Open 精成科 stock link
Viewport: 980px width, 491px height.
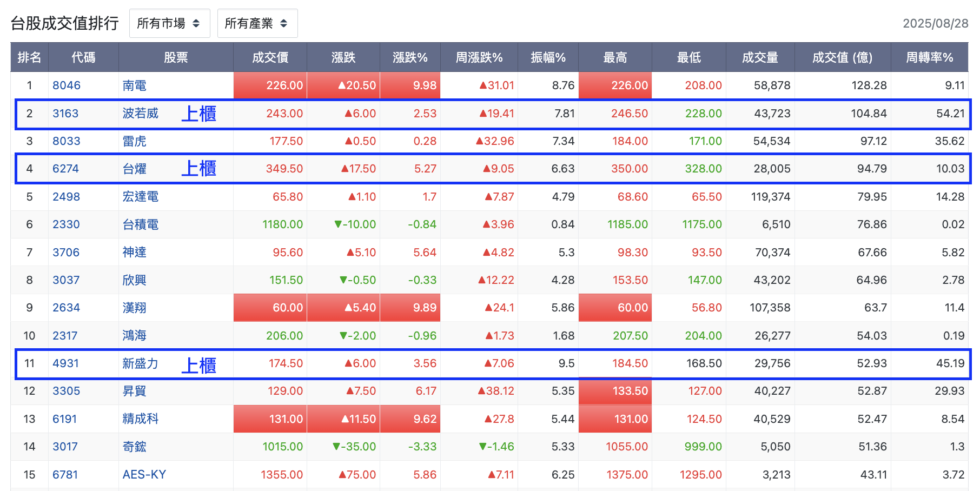click(141, 419)
